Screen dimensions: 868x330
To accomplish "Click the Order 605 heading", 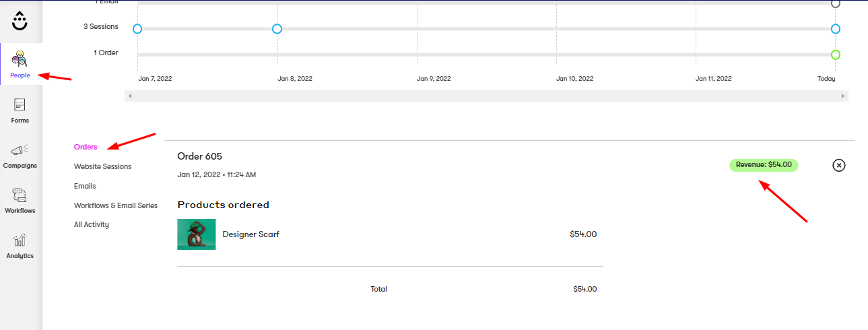I will pos(200,156).
